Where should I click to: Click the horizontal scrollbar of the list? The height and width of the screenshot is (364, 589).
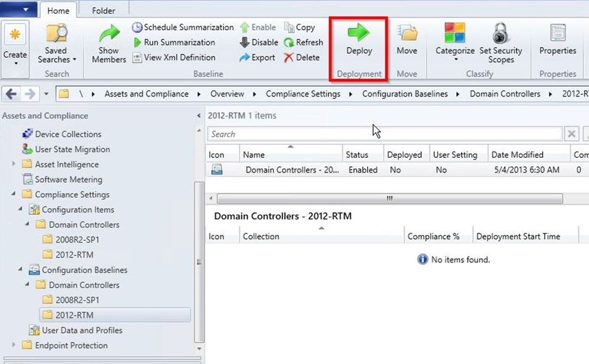pos(390,198)
